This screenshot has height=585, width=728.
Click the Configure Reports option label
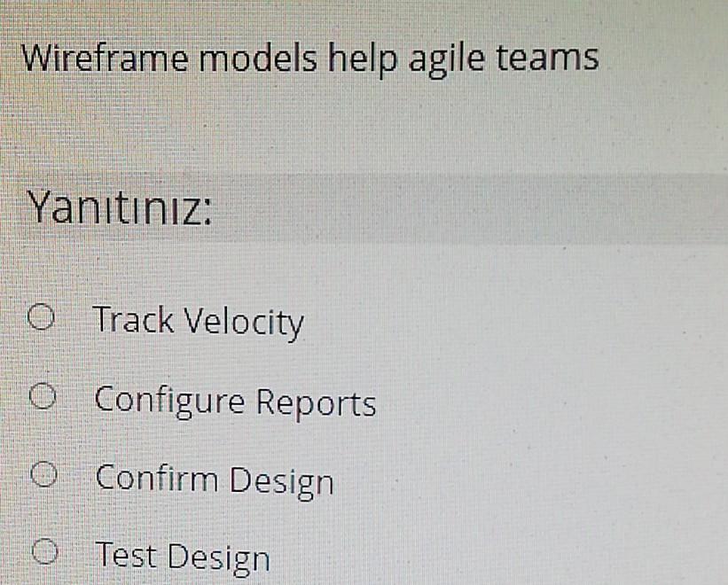tap(237, 402)
